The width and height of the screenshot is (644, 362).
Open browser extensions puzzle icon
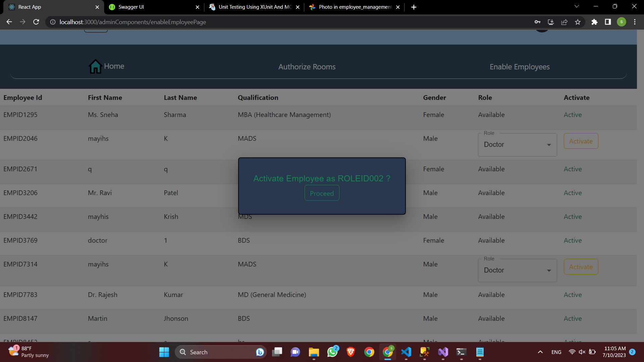pos(594,22)
